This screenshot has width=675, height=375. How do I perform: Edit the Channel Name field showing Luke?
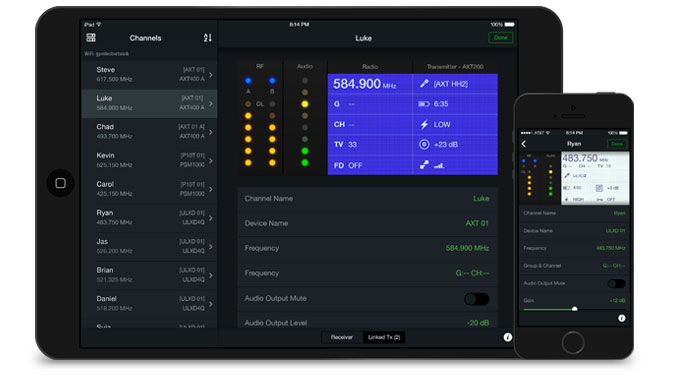[367, 198]
